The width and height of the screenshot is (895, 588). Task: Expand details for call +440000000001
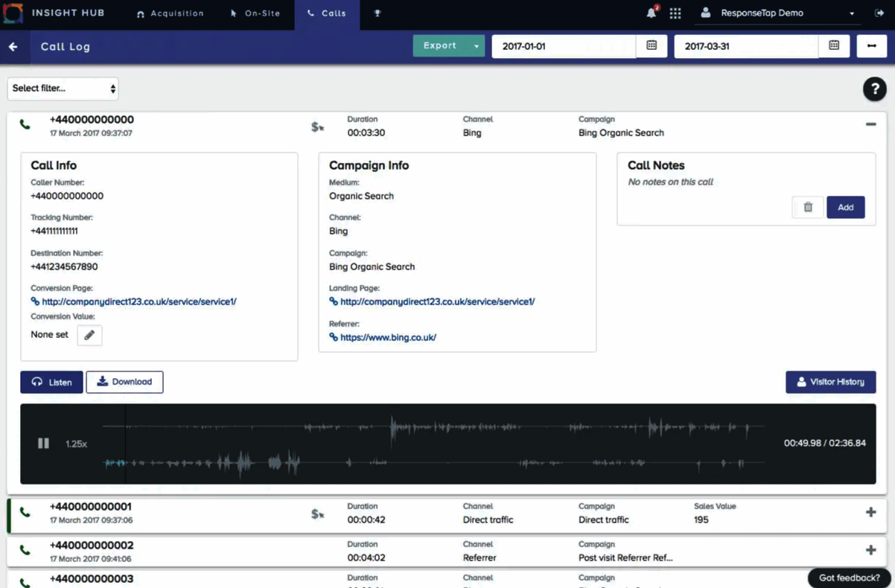tap(870, 511)
